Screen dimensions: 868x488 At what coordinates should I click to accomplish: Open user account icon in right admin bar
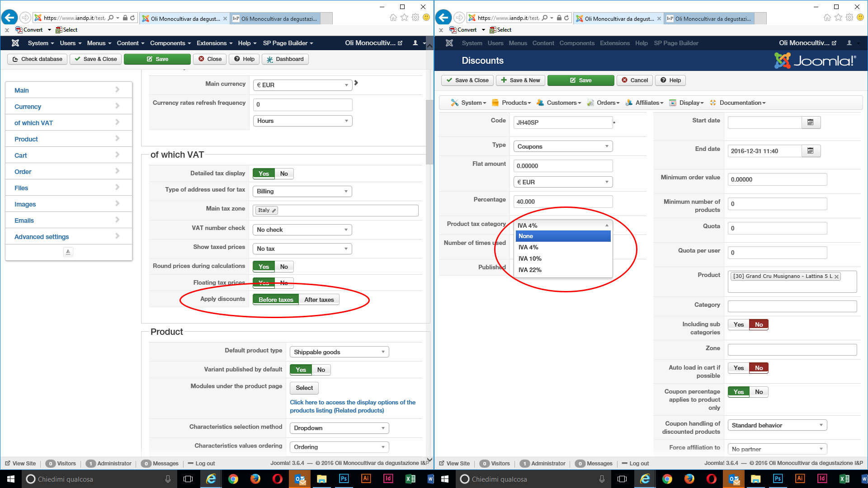tap(849, 43)
